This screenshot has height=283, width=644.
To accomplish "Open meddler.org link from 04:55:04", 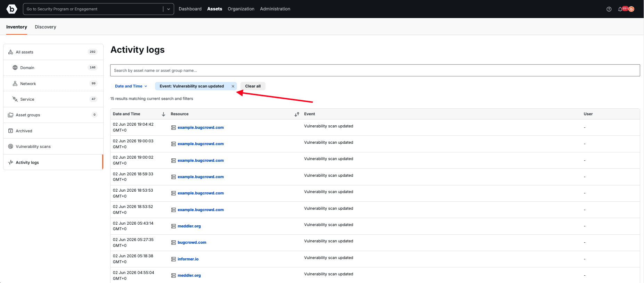I will (x=189, y=276).
